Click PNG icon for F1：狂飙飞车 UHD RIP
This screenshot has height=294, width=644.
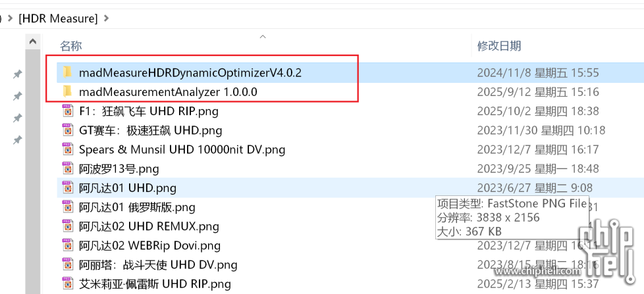(67, 111)
